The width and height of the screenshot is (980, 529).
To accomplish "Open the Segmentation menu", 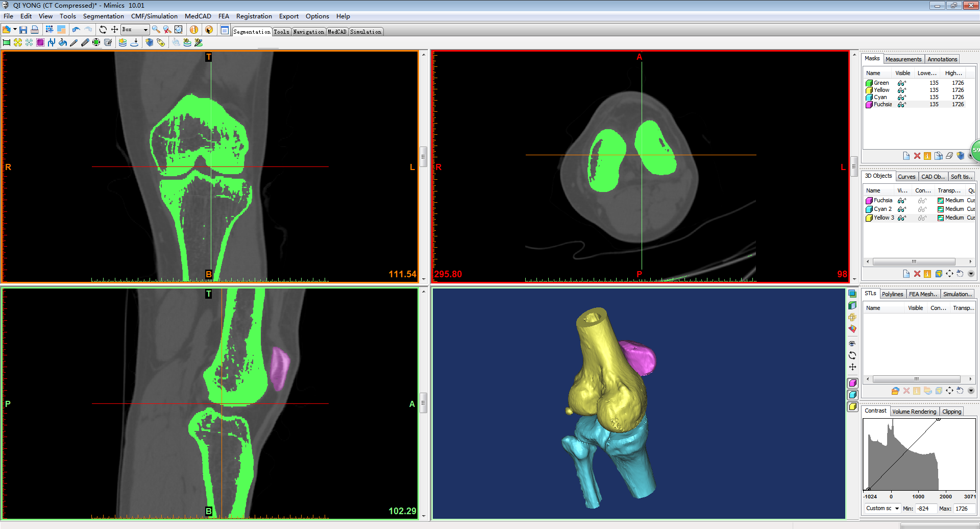I will pyautogui.click(x=103, y=16).
